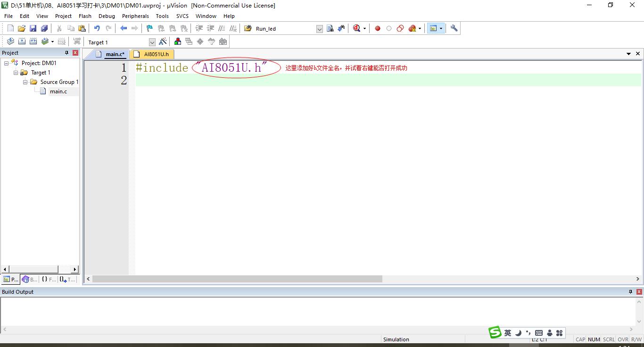Open Configuration with the wrench icon
The height and width of the screenshot is (347, 644).
tap(454, 28)
